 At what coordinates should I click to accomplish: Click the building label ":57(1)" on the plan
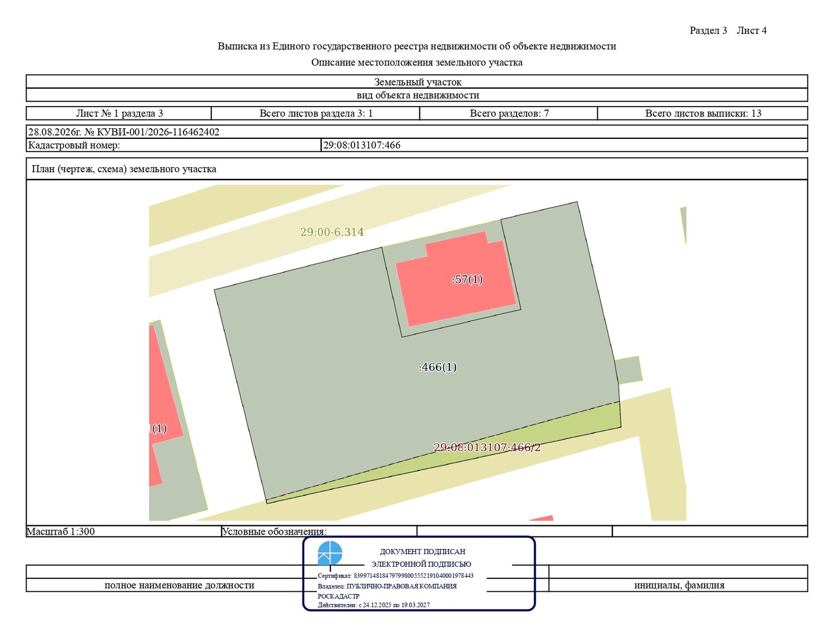click(x=467, y=279)
